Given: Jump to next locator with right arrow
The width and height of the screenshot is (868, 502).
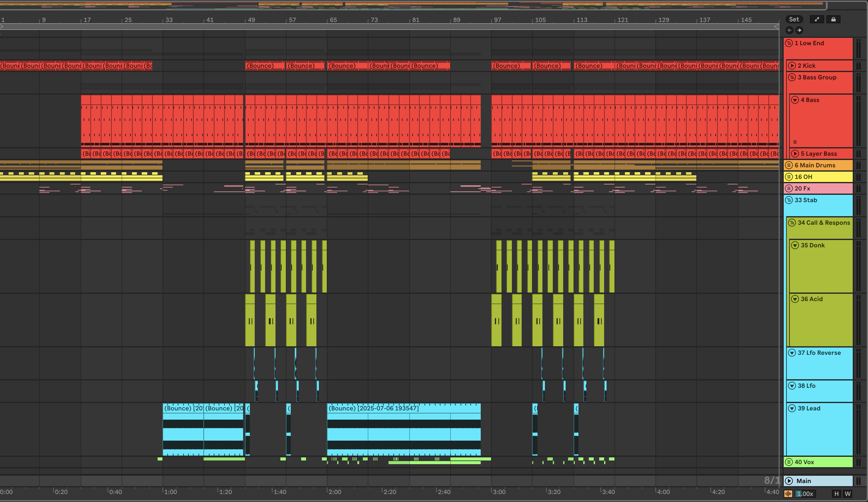Looking at the screenshot, I should tap(799, 30).
